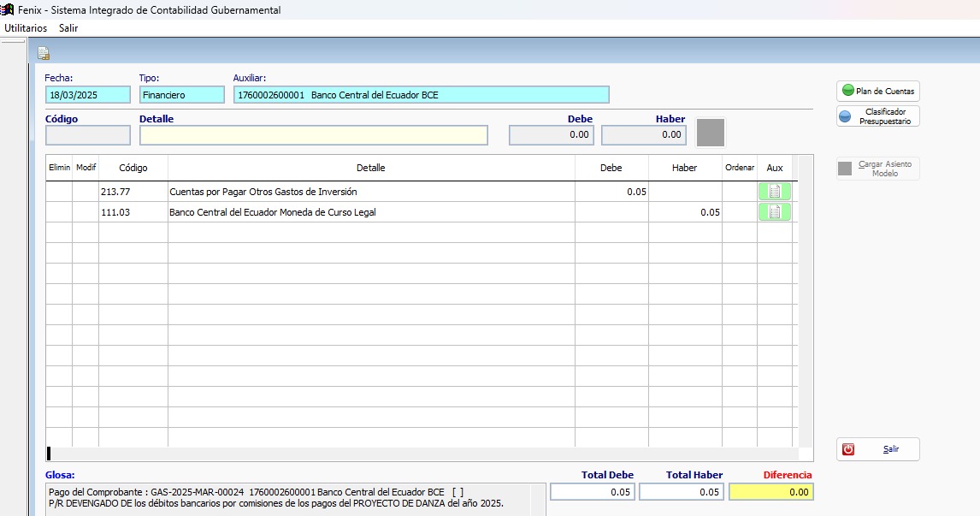This screenshot has width=980, height=516.
Task: Click the empty Código input field
Action: [x=87, y=135]
